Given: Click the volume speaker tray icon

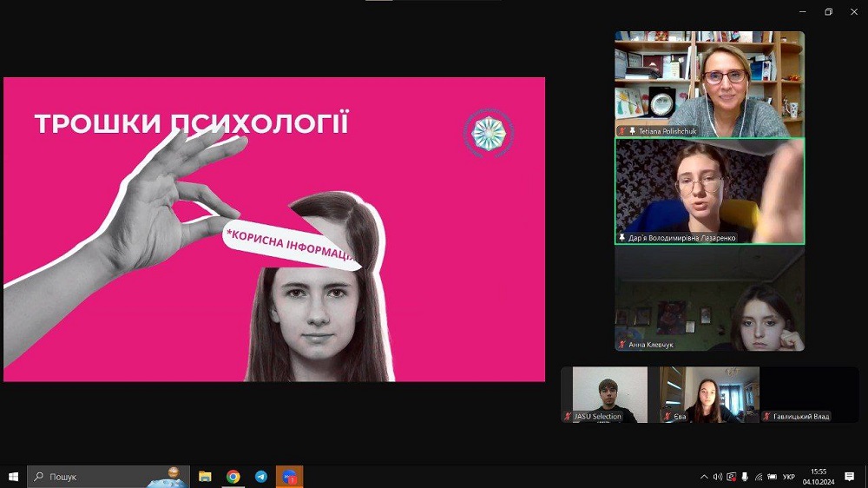Looking at the screenshot, I should click(718, 477).
